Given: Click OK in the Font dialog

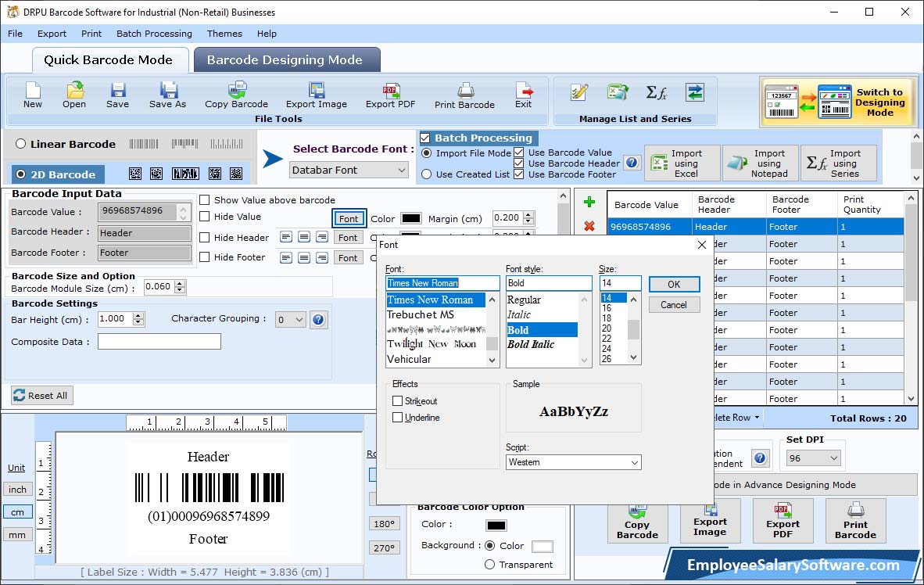Looking at the screenshot, I should point(674,284).
